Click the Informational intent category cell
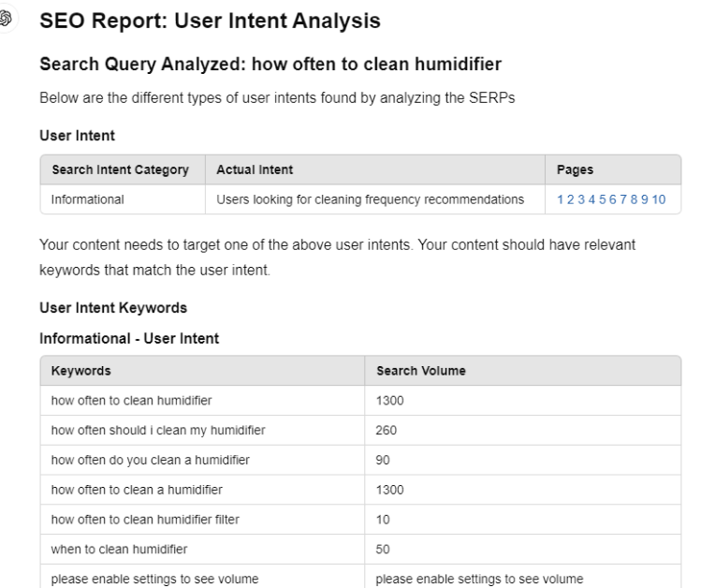715x588 pixels. pyautogui.click(x=123, y=199)
